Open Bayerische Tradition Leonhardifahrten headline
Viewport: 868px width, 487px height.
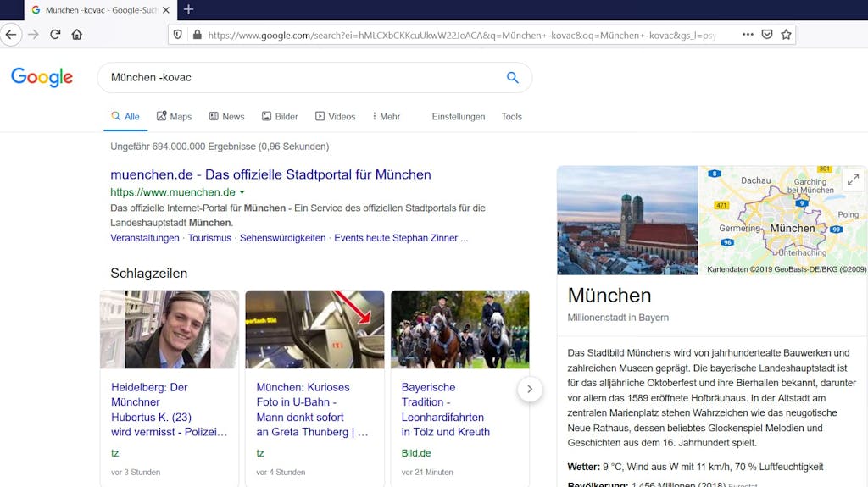click(x=445, y=410)
